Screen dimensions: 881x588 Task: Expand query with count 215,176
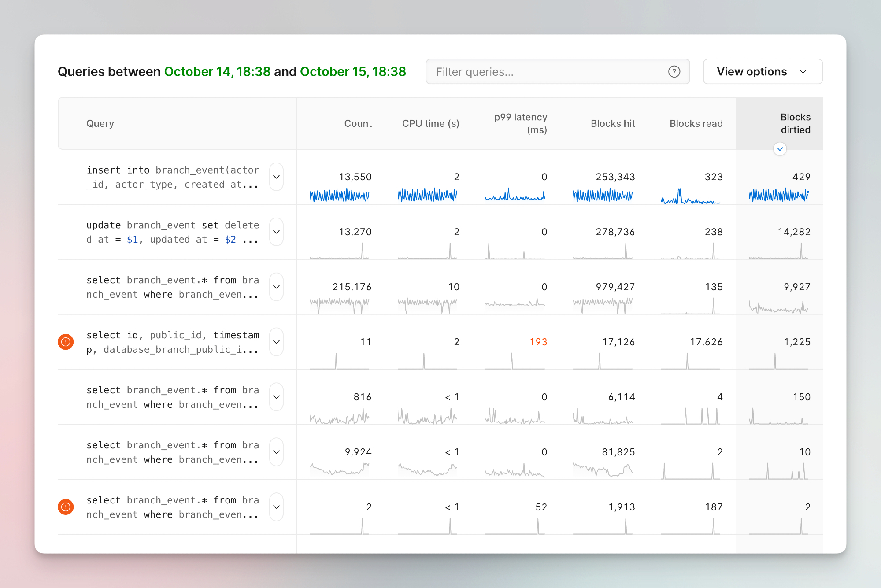tap(276, 287)
